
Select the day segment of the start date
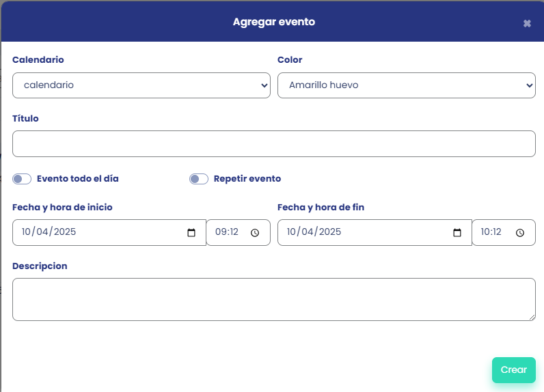(27, 232)
